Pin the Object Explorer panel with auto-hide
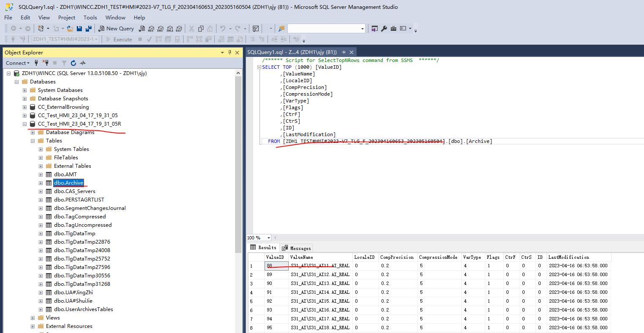 230,52
